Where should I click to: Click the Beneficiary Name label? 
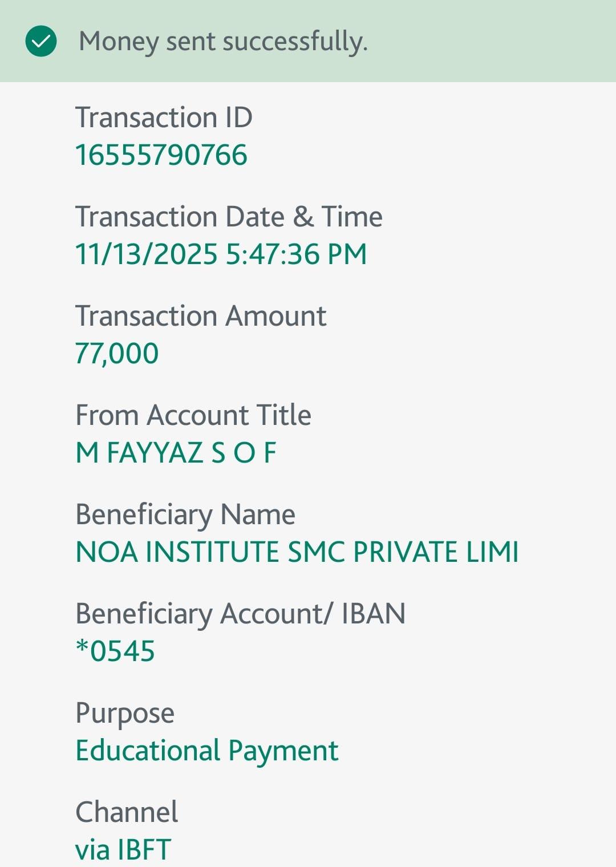click(x=185, y=514)
